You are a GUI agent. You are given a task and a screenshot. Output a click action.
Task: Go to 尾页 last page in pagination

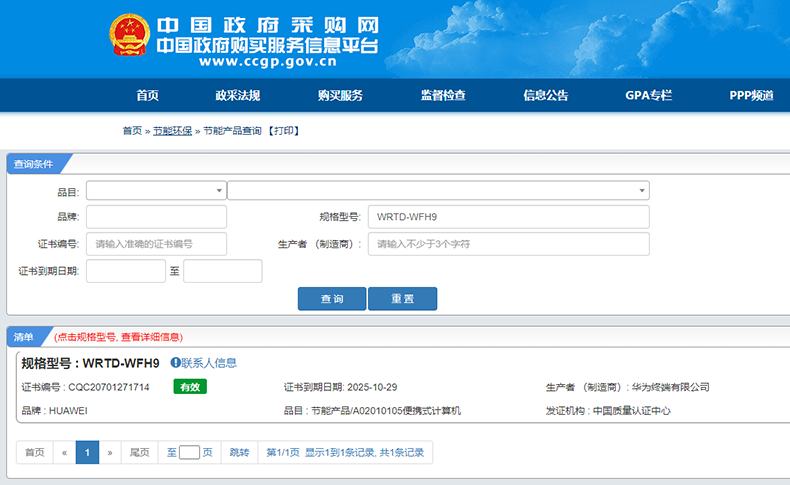(139, 453)
